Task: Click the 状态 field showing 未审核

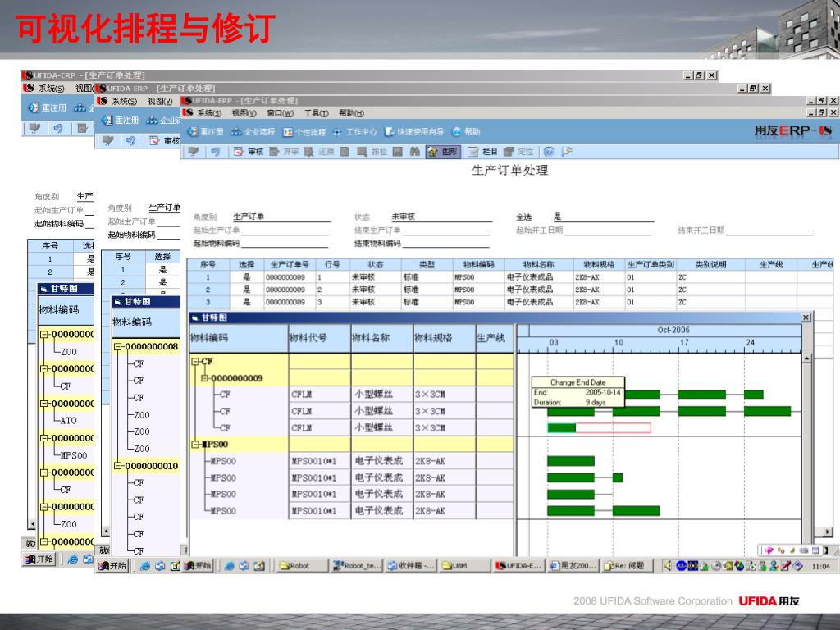Action: pyautogui.click(x=441, y=217)
